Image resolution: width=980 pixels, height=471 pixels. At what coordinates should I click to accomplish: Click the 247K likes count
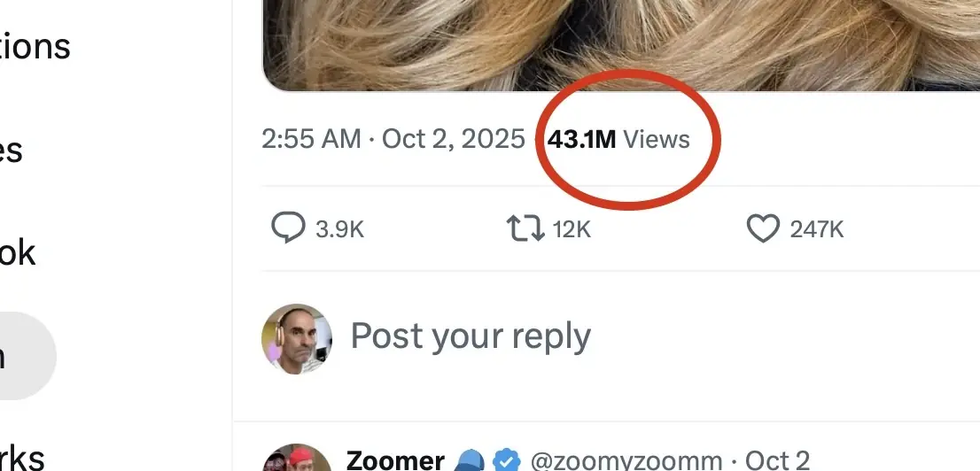(x=817, y=230)
